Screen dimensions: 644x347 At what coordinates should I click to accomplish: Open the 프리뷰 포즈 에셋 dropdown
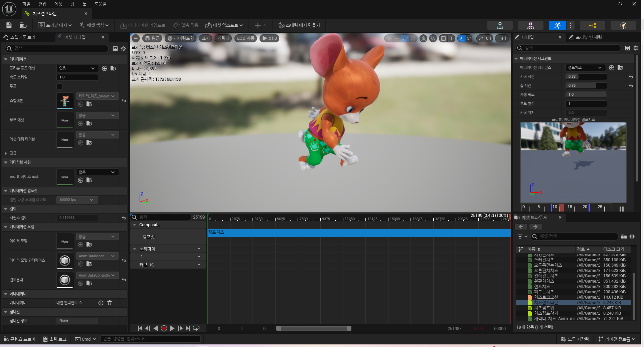[x=77, y=68]
